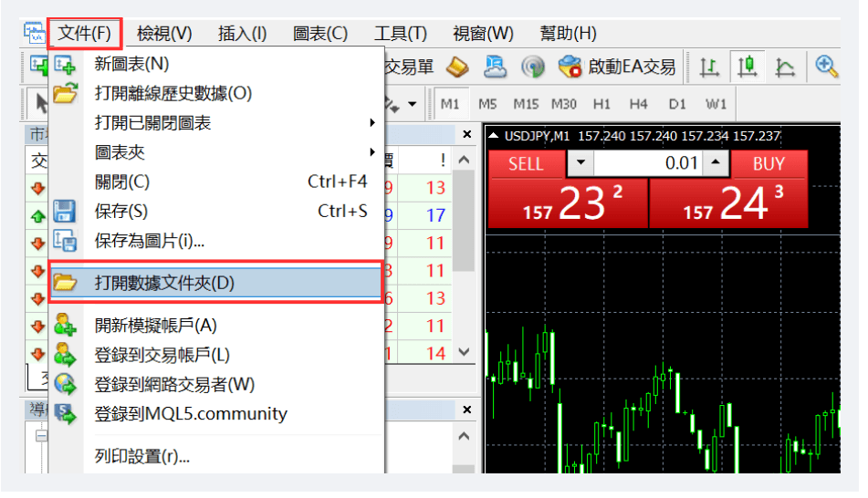868x498 pixels.
Task: Select the H1 timeframe
Action: tap(601, 104)
